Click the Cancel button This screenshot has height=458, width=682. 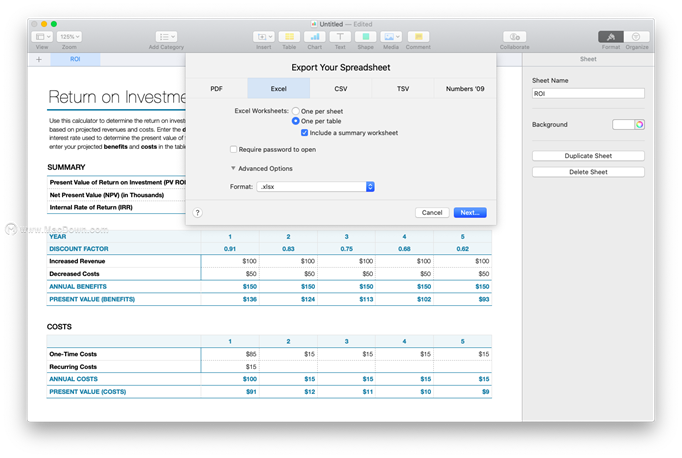tap(432, 212)
